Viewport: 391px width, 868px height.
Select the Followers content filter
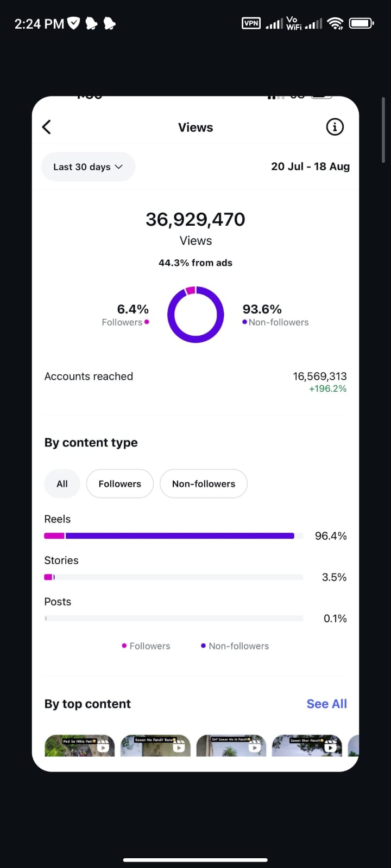point(119,483)
